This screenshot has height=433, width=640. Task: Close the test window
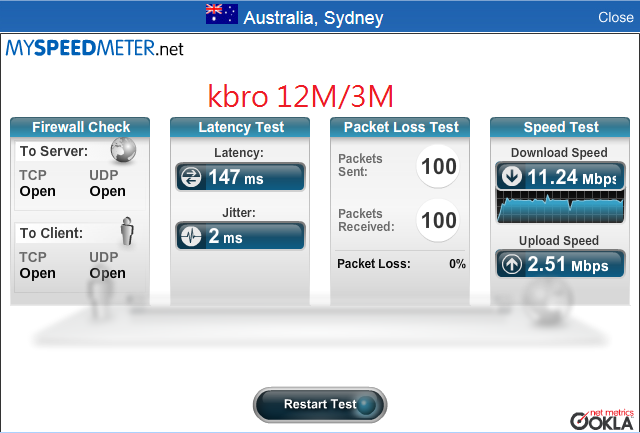tap(616, 17)
